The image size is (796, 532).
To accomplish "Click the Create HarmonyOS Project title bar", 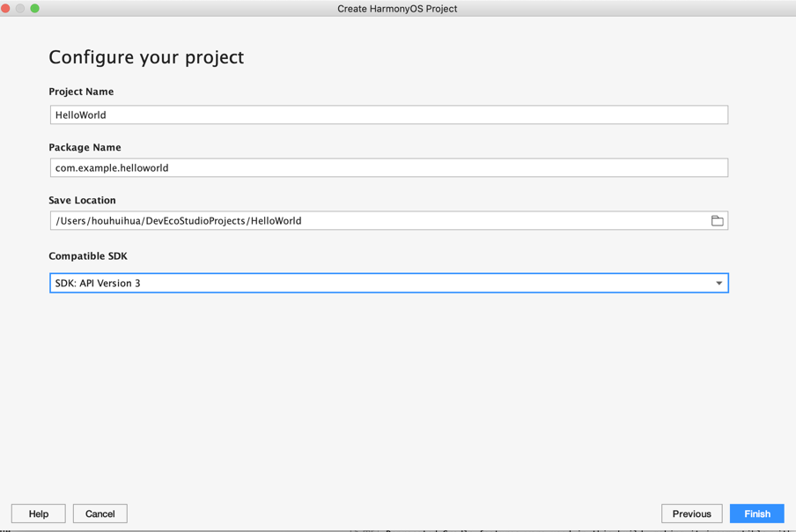I will (x=397, y=9).
